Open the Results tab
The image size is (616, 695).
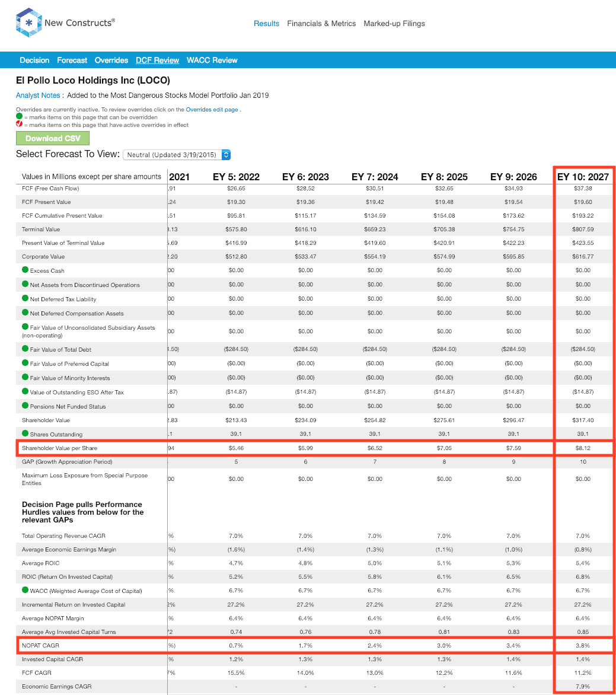point(266,24)
